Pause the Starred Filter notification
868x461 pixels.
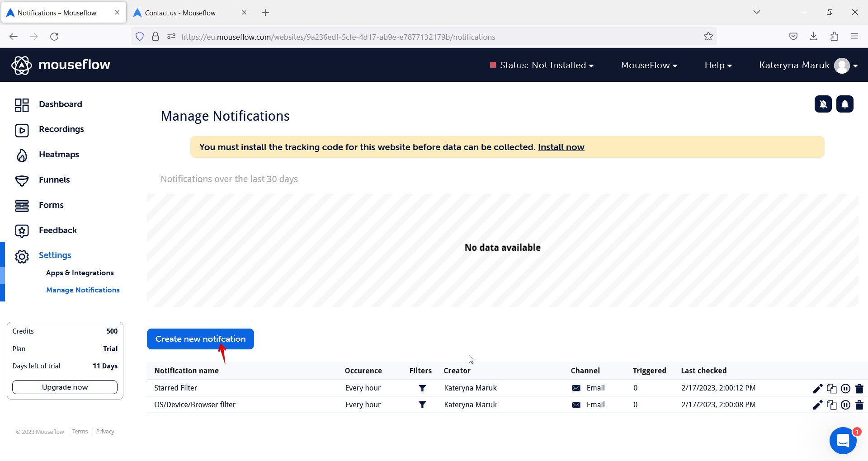click(845, 388)
